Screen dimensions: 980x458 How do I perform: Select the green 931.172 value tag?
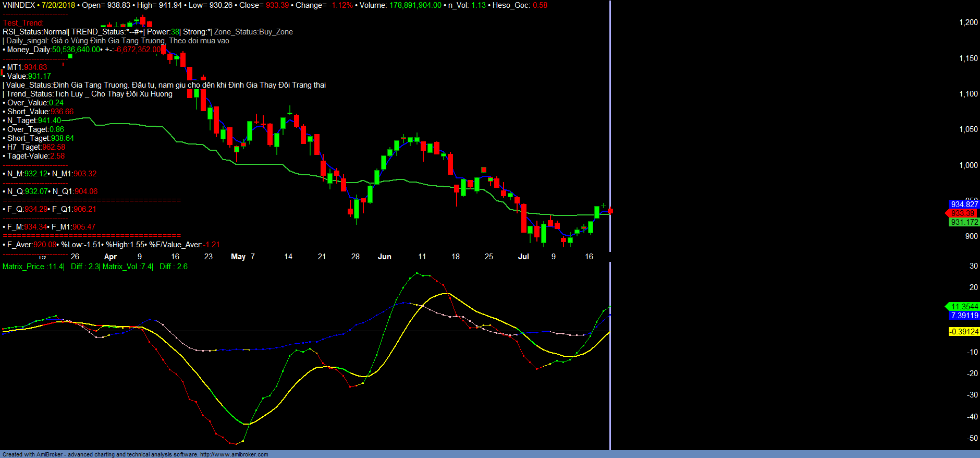point(964,222)
